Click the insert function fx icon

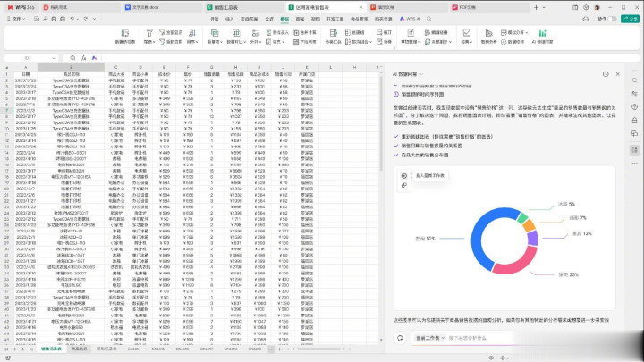click(x=83, y=58)
